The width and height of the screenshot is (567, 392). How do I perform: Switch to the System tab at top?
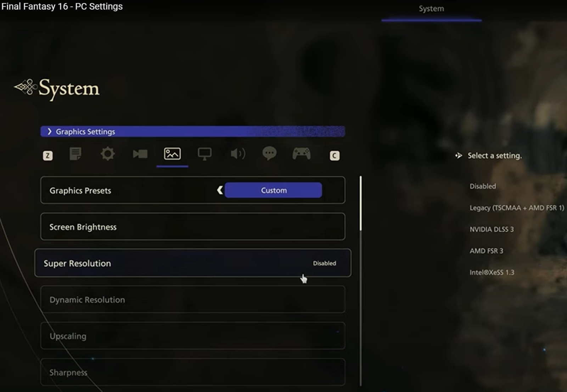(431, 9)
